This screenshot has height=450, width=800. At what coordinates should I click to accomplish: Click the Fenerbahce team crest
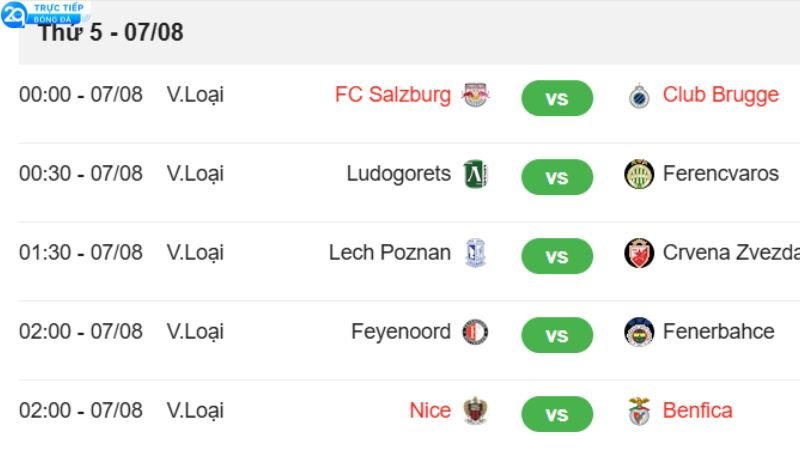coord(639,332)
